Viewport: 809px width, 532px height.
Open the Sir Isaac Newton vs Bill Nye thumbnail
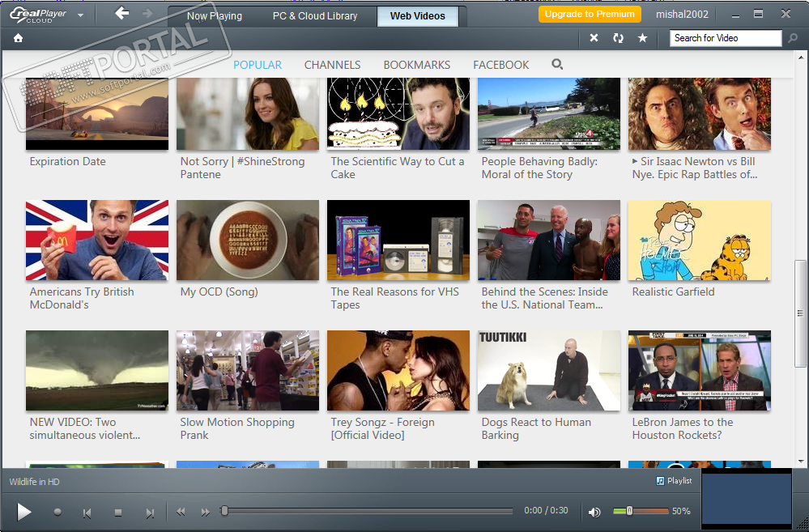(700, 114)
